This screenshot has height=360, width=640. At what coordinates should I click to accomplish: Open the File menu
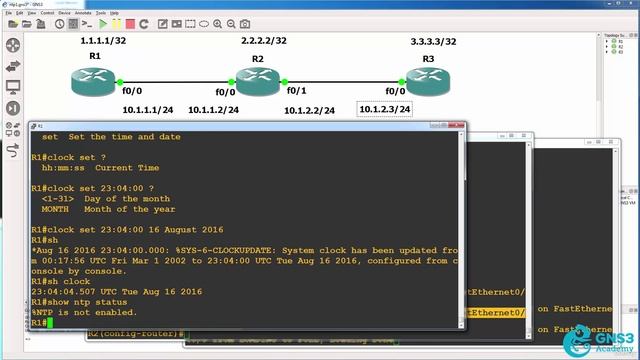[x=9, y=13]
